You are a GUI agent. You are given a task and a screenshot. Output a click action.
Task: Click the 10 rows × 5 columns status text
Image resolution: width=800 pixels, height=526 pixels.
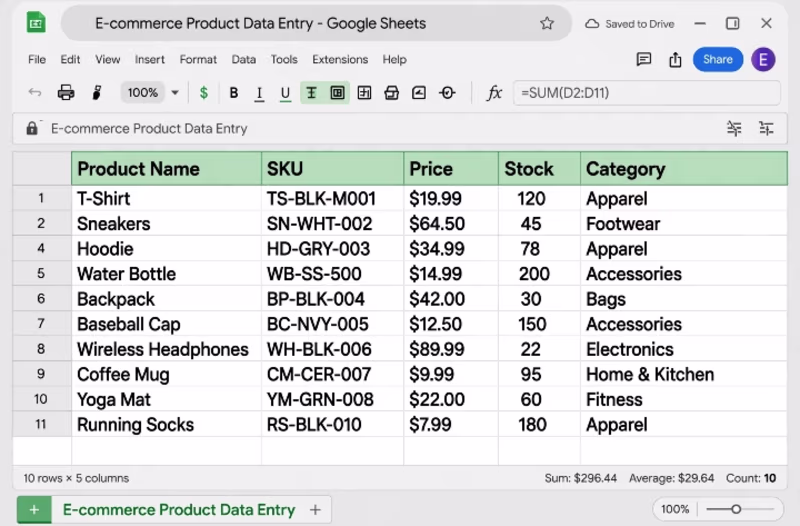point(76,479)
